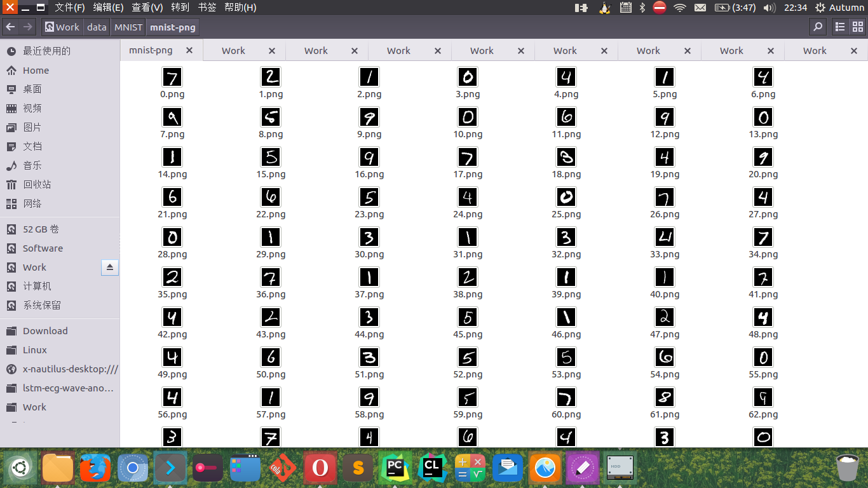Open the HDD disk utility in the dock
This screenshot has height=488, width=868.
click(x=620, y=469)
